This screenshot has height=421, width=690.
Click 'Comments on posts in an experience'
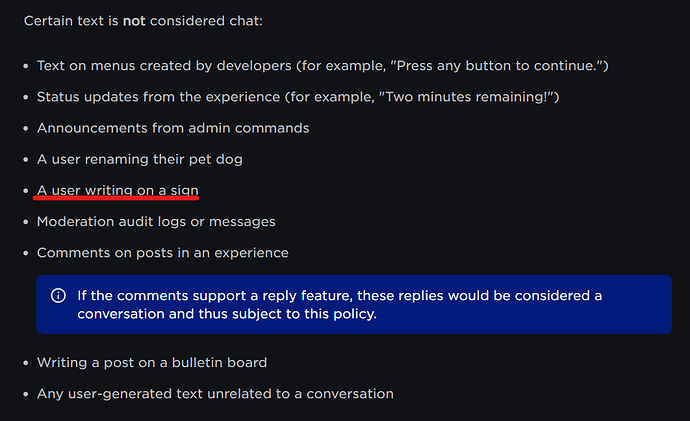(x=163, y=253)
